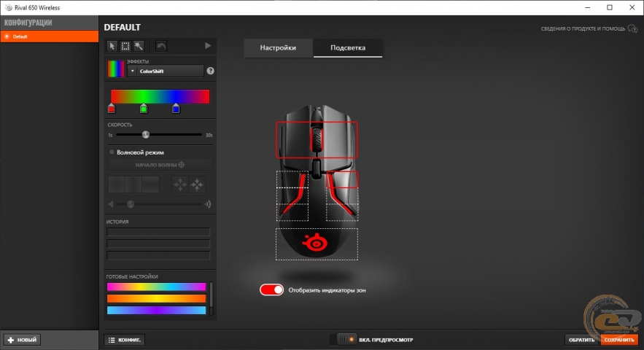The height and width of the screenshot is (350, 644).
Task: Click the second history slot
Action: (158, 244)
